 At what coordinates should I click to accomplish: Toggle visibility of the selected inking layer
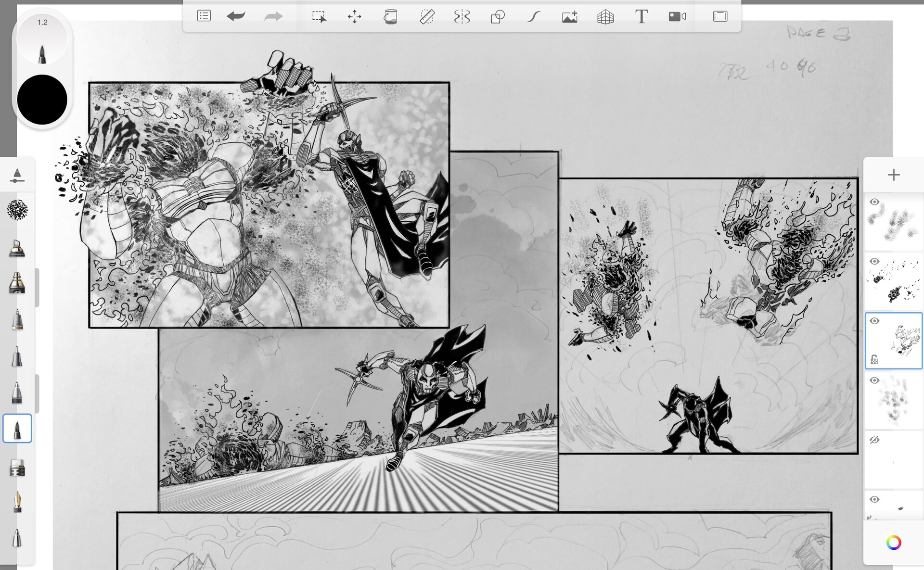(875, 321)
